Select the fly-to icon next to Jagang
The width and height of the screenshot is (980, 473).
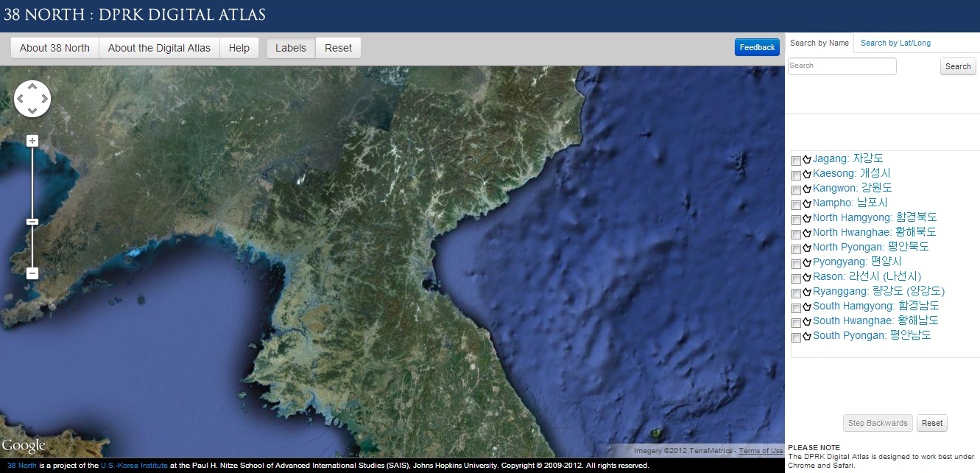click(806, 160)
